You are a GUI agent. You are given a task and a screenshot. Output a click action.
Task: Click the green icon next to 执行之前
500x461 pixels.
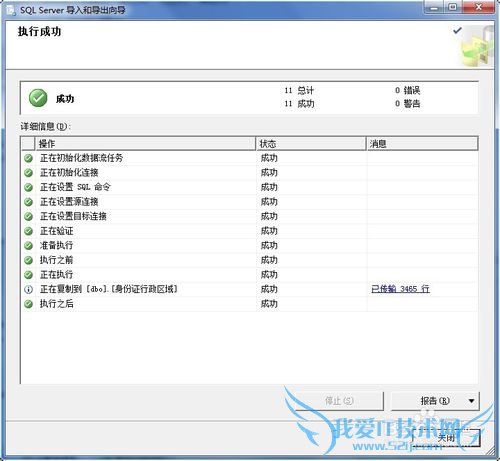click(29, 260)
